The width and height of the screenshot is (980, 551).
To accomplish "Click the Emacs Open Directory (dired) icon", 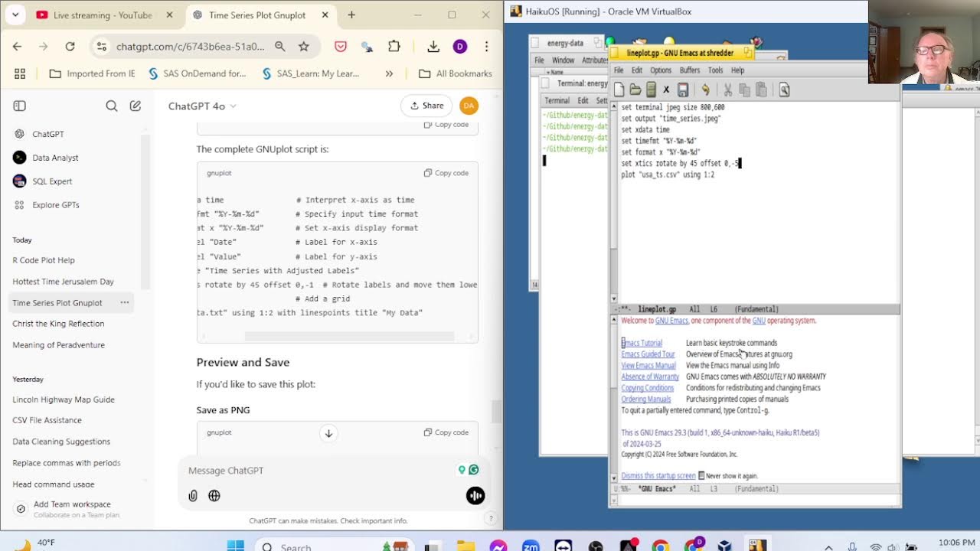I will tap(651, 90).
